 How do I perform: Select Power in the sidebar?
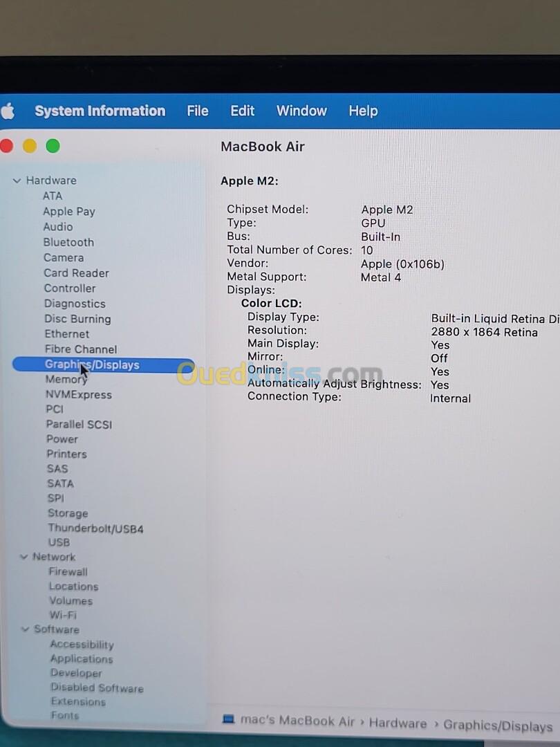pyautogui.click(x=62, y=439)
